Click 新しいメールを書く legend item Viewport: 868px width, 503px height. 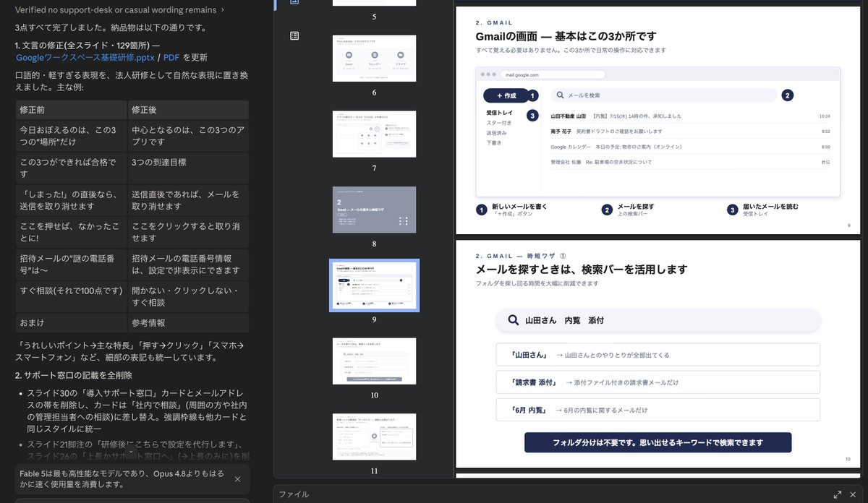point(512,210)
